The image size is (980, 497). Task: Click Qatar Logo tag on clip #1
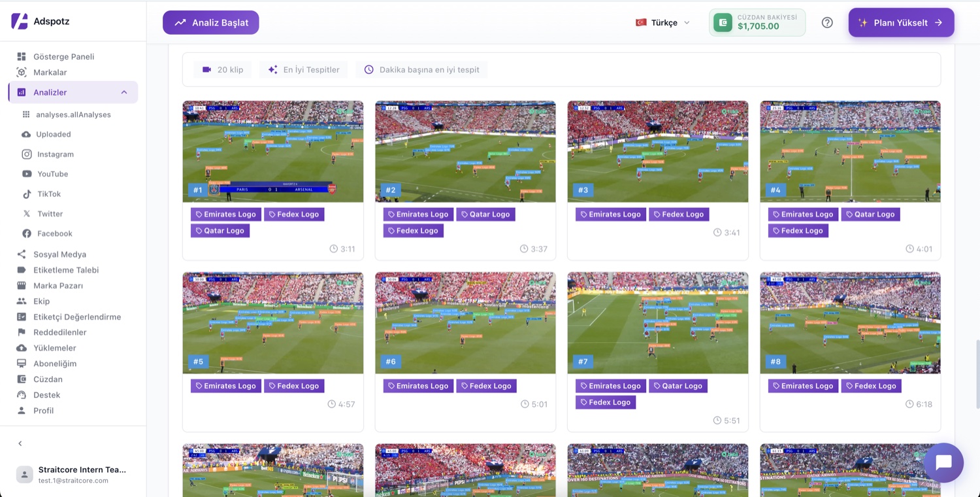point(220,231)
